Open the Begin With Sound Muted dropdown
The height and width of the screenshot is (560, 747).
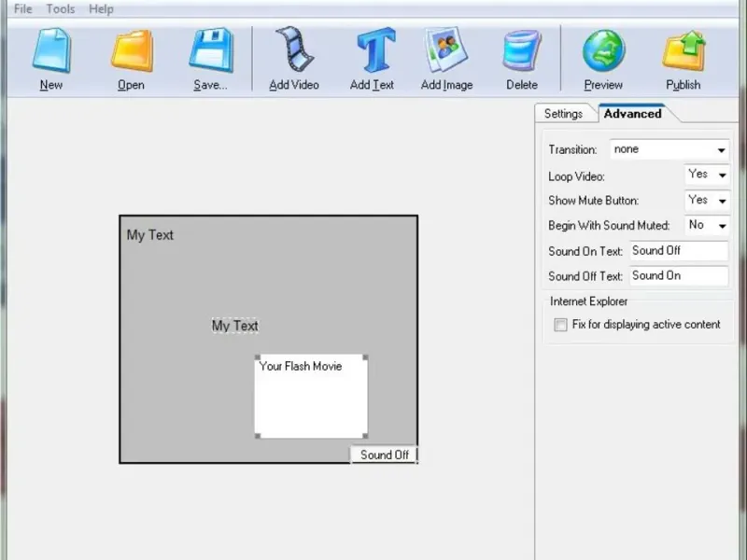tap(707, 225)
